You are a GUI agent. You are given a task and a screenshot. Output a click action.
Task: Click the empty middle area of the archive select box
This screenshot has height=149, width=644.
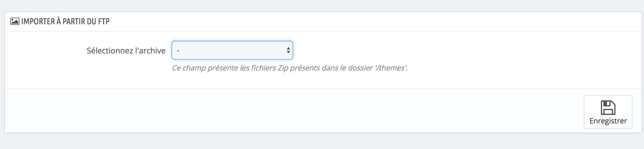pos(231,50)
